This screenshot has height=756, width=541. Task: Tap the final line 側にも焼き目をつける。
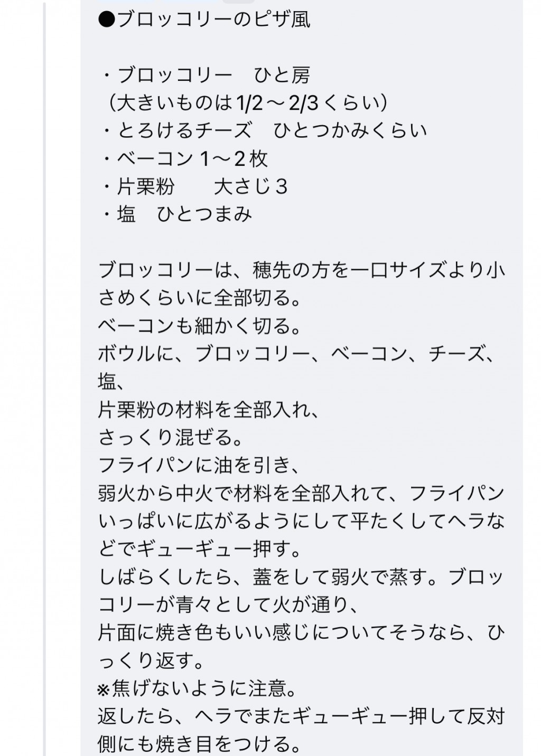pyautogui.click(x=200, y=744)
